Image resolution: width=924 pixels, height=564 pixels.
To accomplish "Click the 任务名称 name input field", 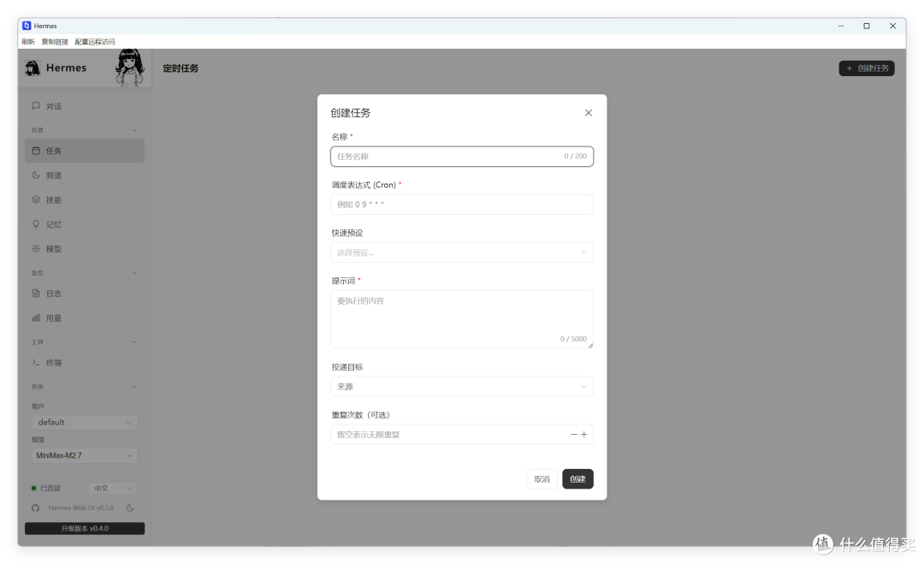I will [x=461, y=156].
